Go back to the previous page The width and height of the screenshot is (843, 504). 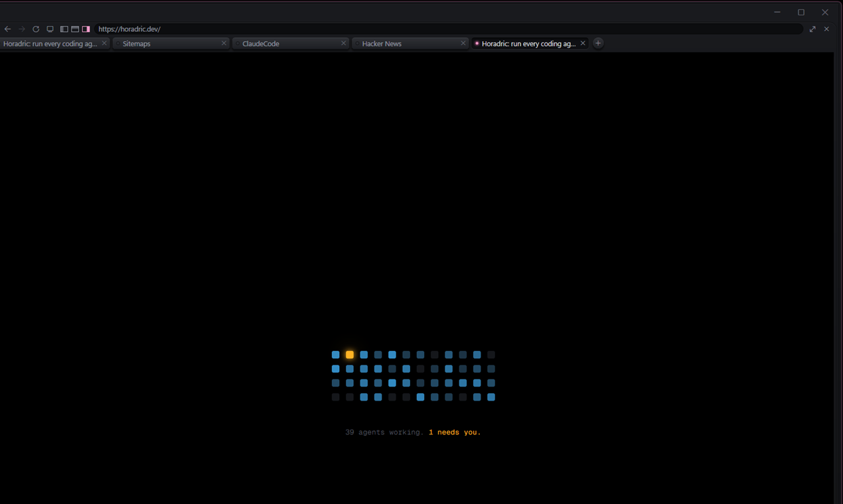pyautogui.click(x=8, y=29)
